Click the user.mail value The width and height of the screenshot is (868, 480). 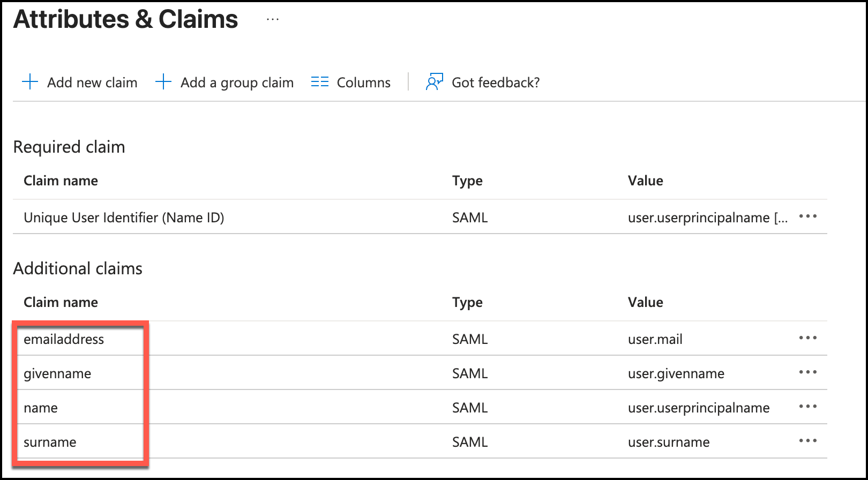[x=655, y=339]
